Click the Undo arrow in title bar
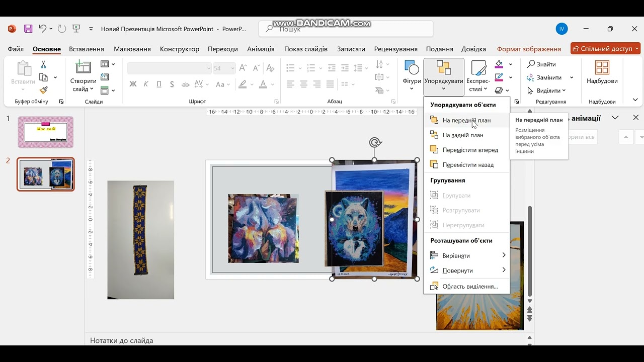Screen dimensions: 644x362 pyautogui.click(x=43, y=29)
